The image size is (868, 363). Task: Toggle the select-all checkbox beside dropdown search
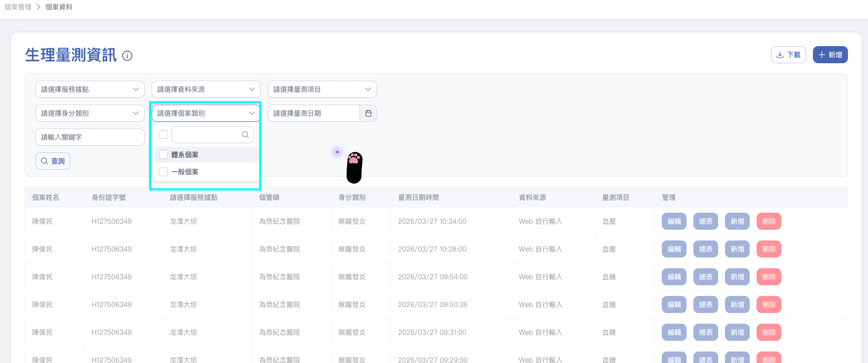pos(164,135)
